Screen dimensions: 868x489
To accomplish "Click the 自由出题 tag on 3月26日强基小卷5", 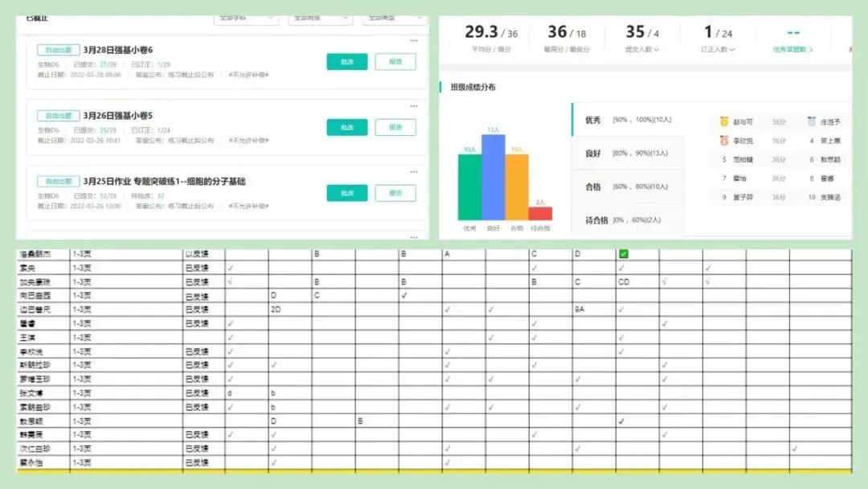I will tap(58, 116).
